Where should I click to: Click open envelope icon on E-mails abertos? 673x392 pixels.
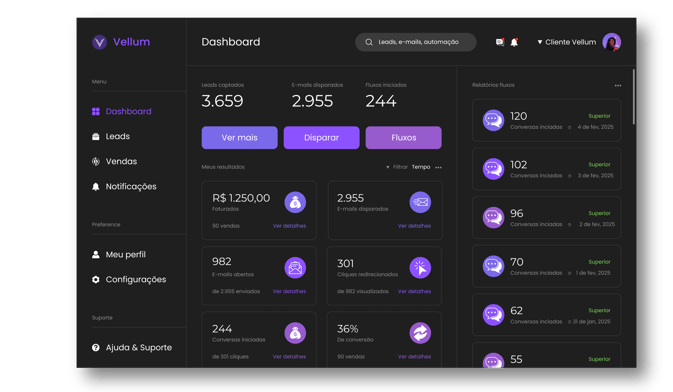coord(295,268)
